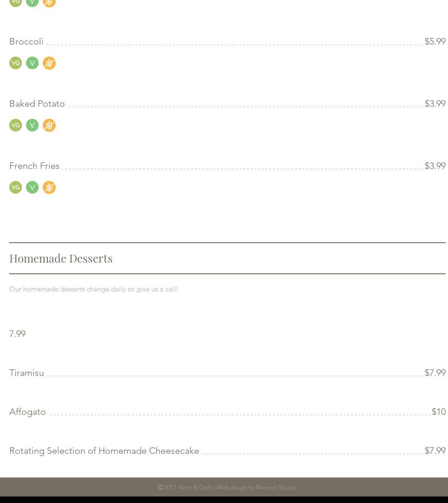Click the gluten-free wheat icon under Baked Potato
This screenshot has width=448, height=503.
(x=49, y=125)
